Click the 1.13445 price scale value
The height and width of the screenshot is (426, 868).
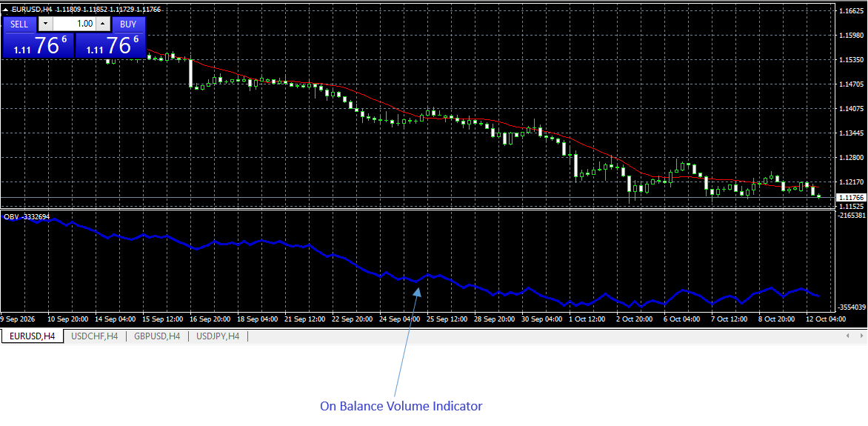[852, 133]
